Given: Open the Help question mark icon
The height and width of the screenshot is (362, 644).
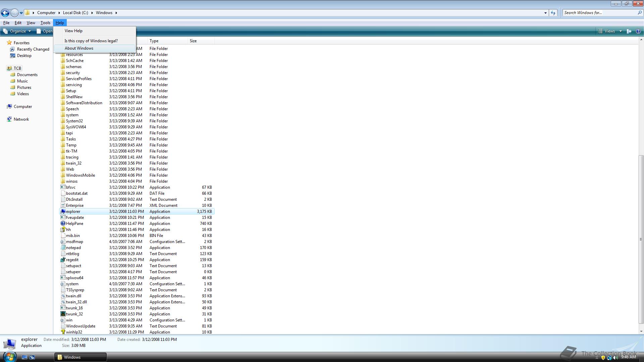Looking at the screenshot, I should point(638,31).
